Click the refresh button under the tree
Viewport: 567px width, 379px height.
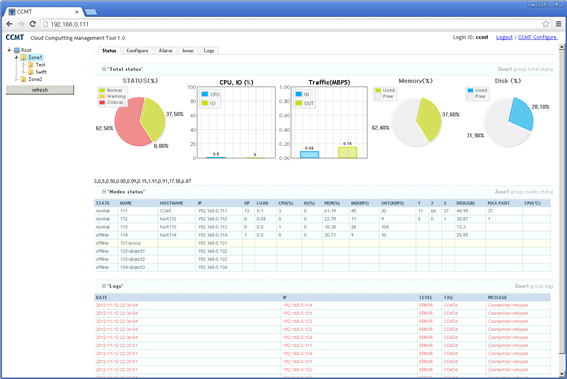click(x=40, y=90)
